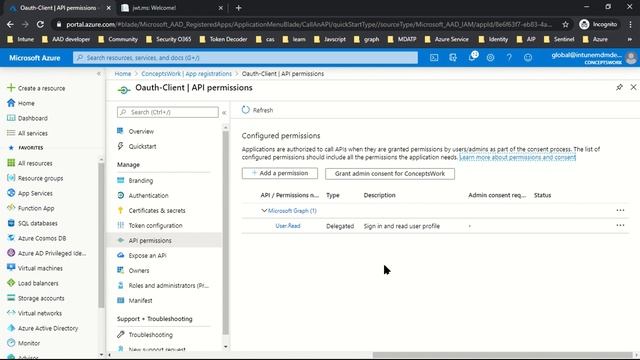Open the feedback smiley icon
The width and height of the screenshot is (640, 360).
pos(528,58)
